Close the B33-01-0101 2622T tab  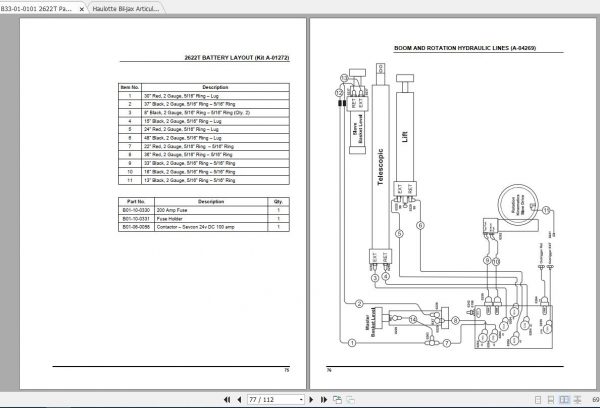coord(82,9)
